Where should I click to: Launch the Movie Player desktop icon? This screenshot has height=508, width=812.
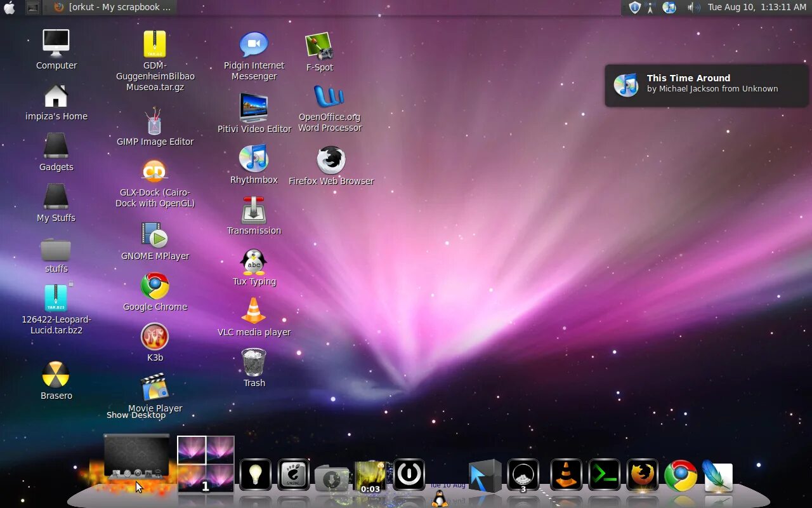click(x=155, y=387)
